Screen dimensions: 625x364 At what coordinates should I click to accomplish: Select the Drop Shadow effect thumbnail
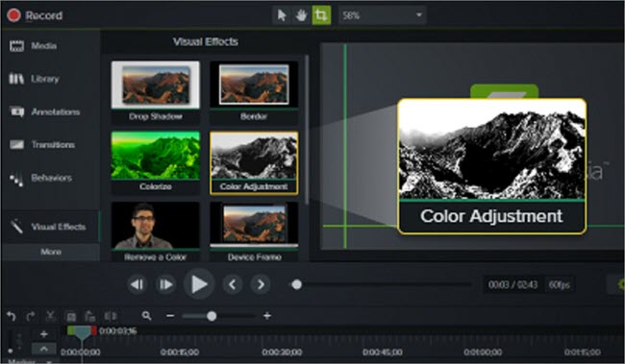[156, 92]
